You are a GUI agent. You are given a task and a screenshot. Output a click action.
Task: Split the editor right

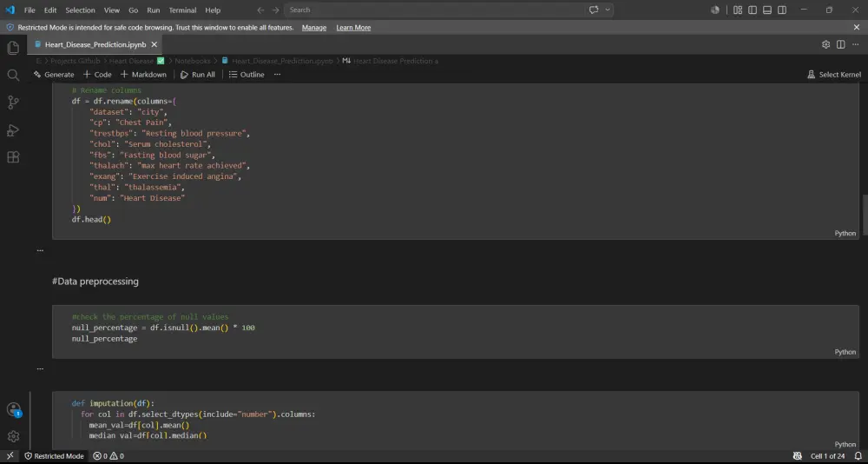tap(841, 44)
